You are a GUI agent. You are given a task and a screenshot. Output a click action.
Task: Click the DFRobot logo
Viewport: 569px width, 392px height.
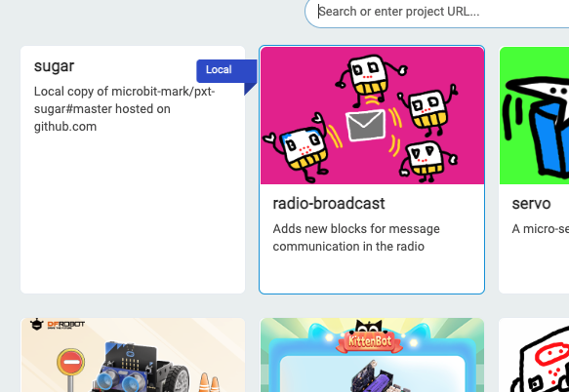pyautogui.click(x=58, y=324)
